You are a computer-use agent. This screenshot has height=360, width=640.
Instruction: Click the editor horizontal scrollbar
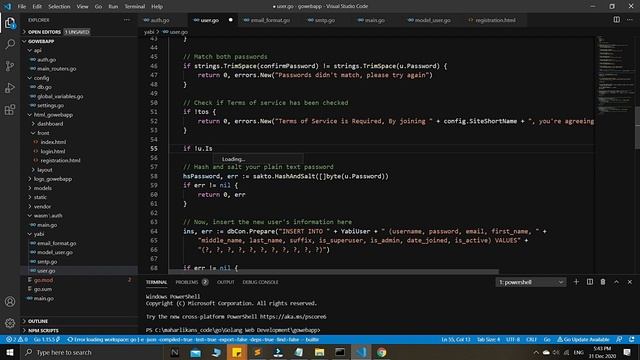click(x=333, y=271)
